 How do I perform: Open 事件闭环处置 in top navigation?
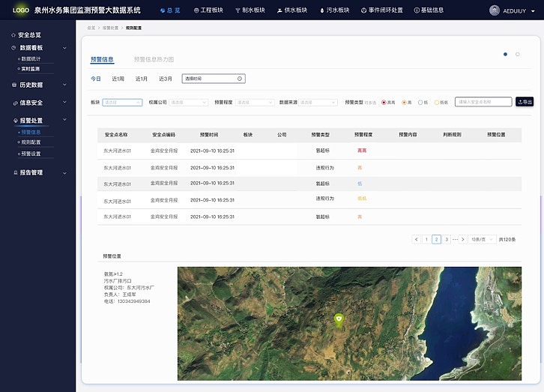382,10
